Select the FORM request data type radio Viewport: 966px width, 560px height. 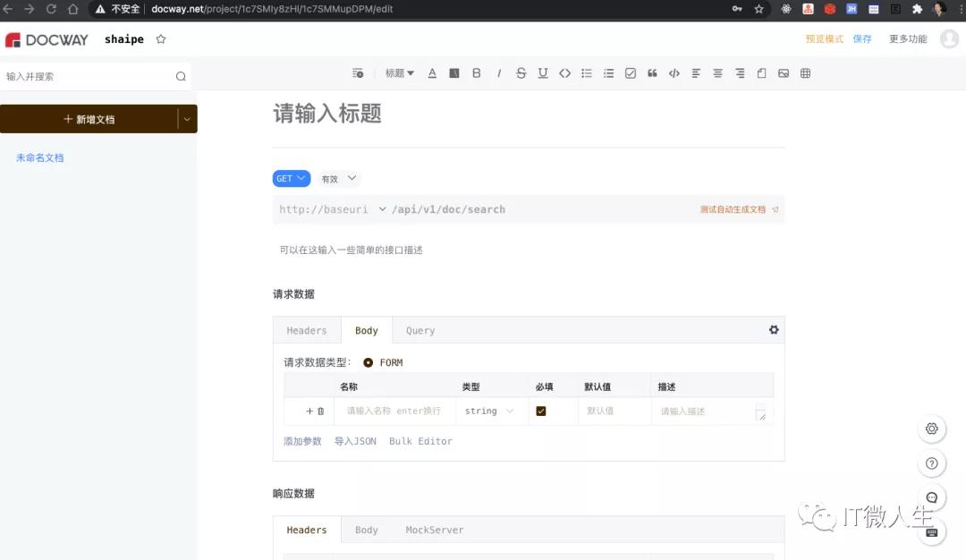366,362
